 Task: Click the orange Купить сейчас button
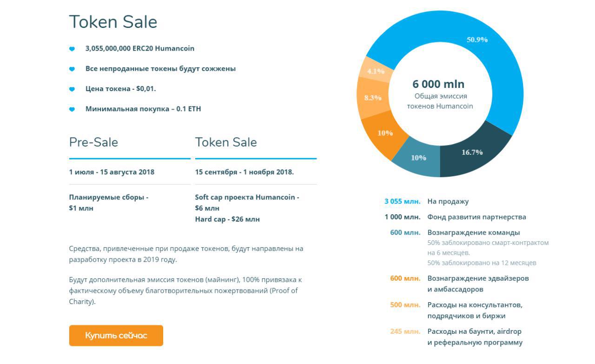116,335
